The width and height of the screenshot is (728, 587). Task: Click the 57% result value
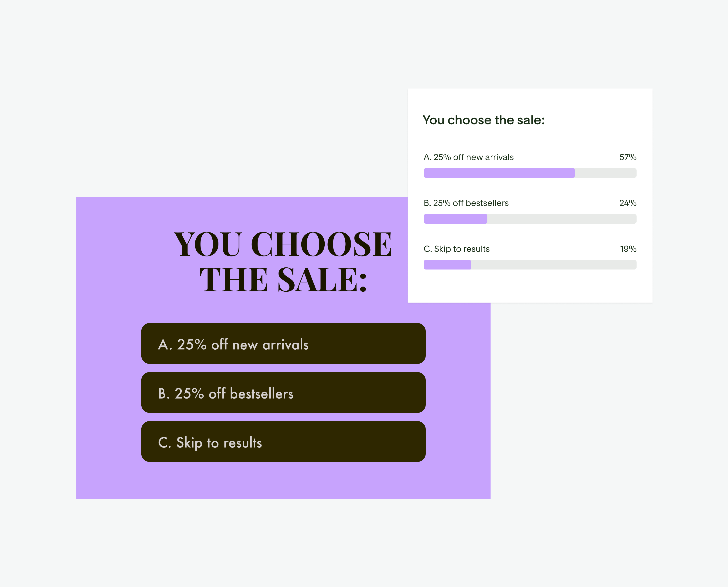point(628,157)
